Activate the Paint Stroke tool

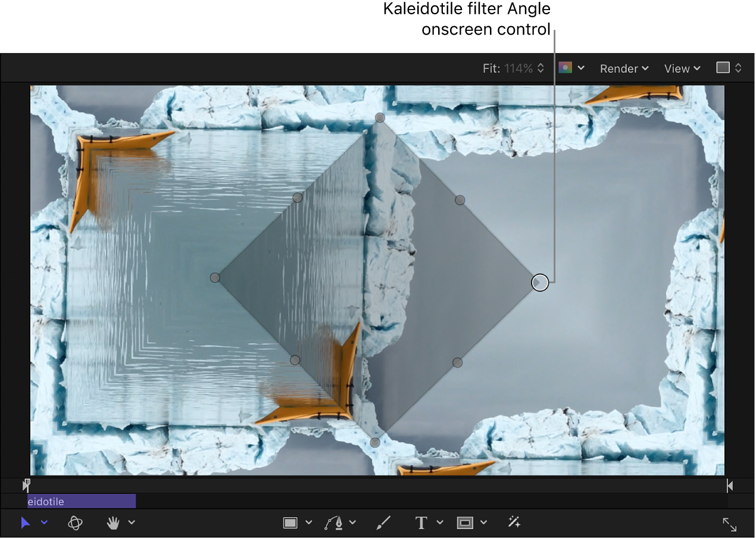pos(383,523)
